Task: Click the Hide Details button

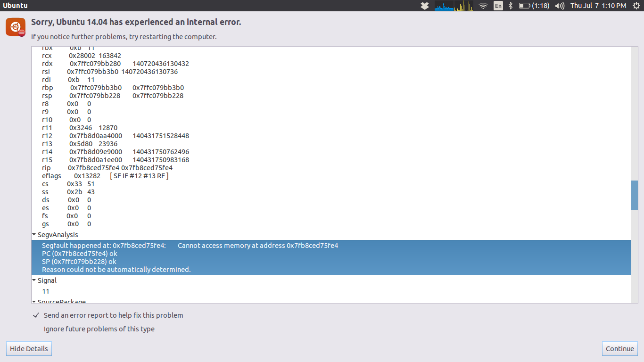Action: [x=29, y=349]
